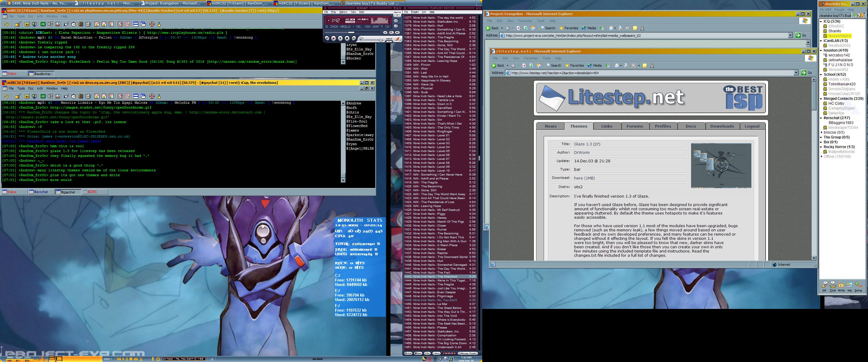
Task: Open Tools menu in Project Evangelion browser
Action: tap(540, 21)
